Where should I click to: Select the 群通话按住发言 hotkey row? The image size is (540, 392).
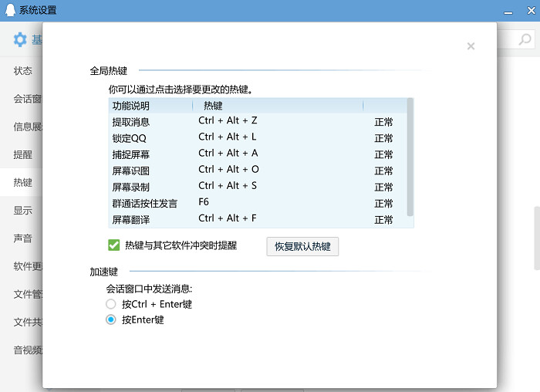[x=258, y=203]
